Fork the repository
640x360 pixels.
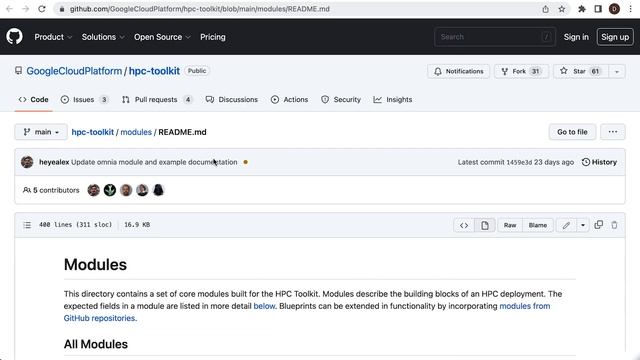[x=521, y=71]
